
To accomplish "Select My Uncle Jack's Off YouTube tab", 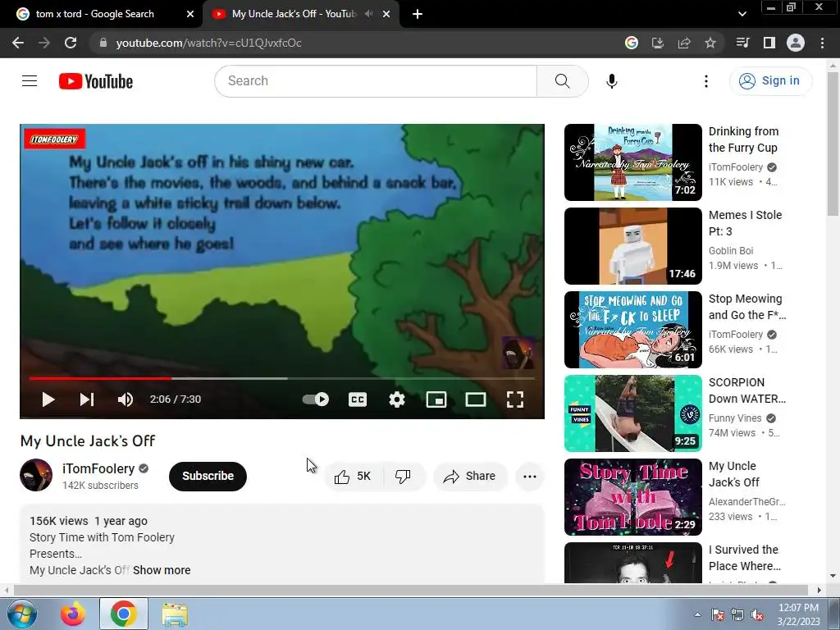I will 294,14.
